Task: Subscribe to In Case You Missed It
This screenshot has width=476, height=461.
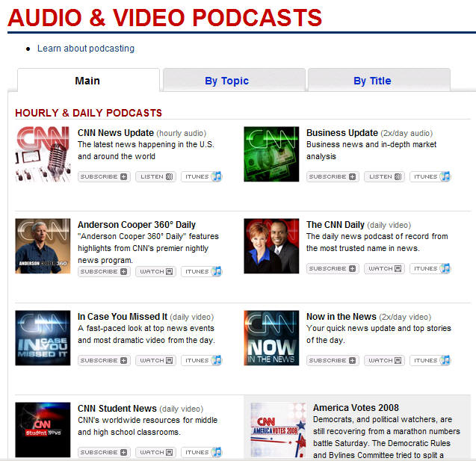Action: 104,360
